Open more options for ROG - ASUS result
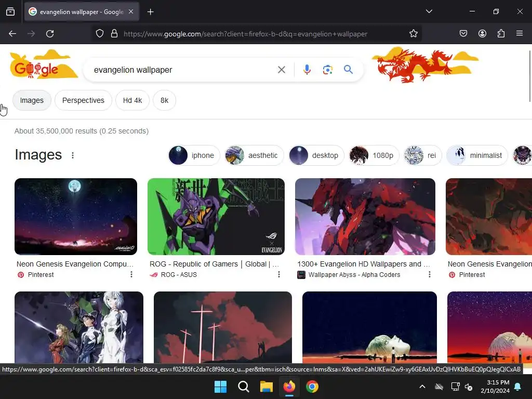 pos(279,274)
